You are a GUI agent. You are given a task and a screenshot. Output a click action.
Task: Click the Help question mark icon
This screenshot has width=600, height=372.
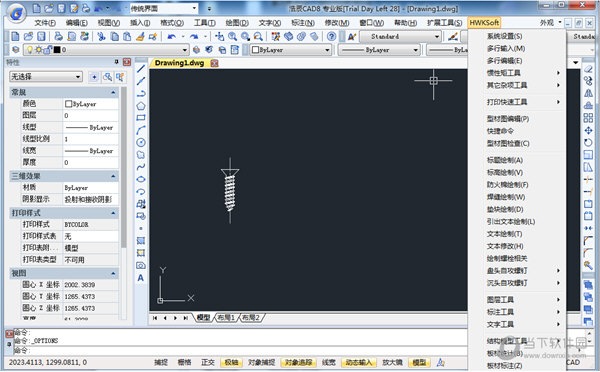tap(331, 36)
